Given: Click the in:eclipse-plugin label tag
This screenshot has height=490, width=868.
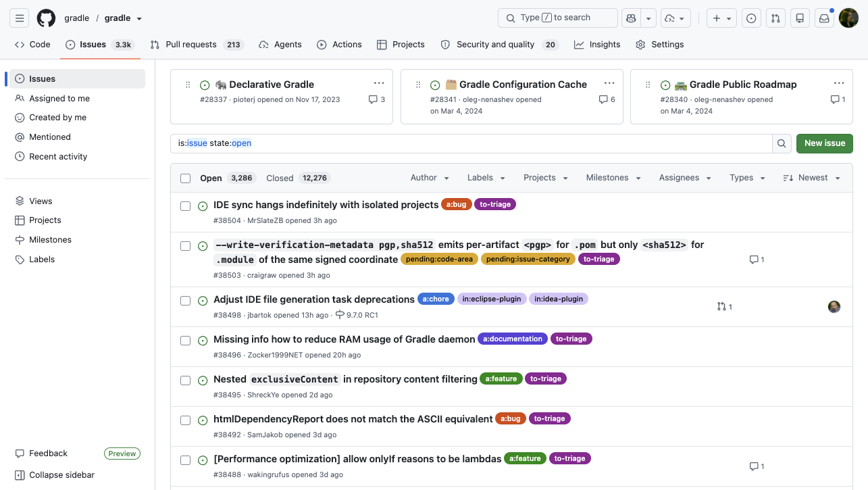Looking at the screenshot, I should click(x=492, y=299).
